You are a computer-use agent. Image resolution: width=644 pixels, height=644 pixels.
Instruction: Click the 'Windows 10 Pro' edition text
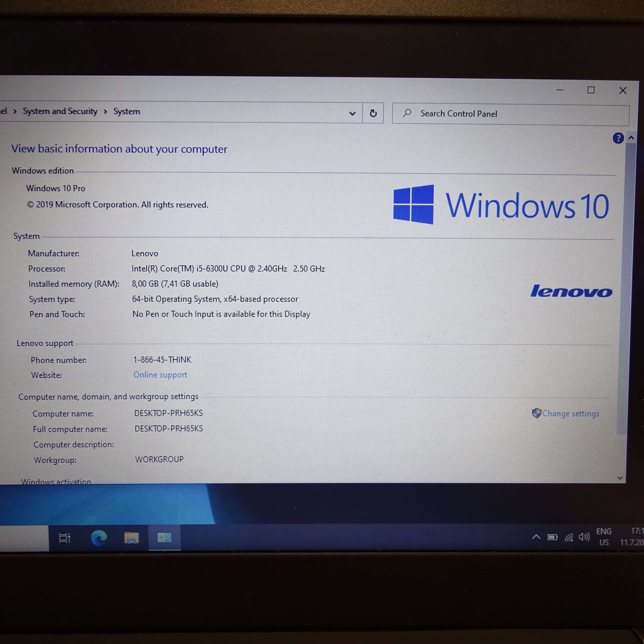pyautogui.click(x=56, y=188)
